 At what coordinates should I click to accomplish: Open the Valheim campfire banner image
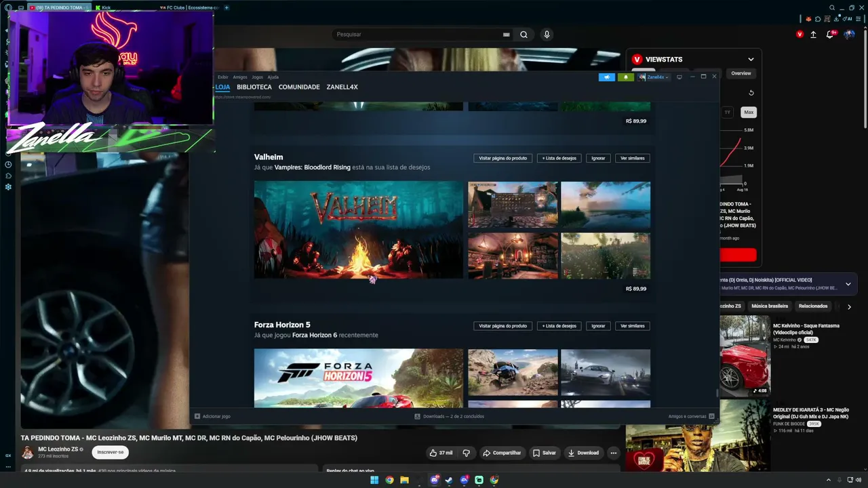359,230
